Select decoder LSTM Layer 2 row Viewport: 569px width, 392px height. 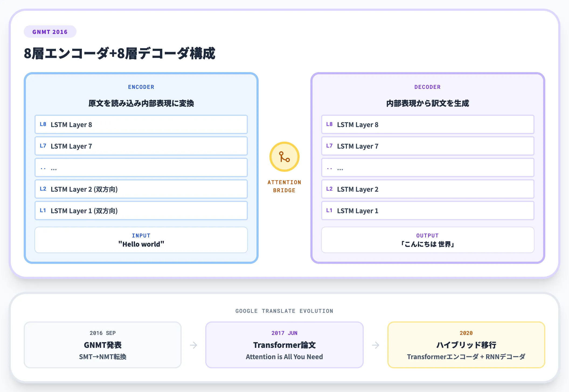pos(428,189)
